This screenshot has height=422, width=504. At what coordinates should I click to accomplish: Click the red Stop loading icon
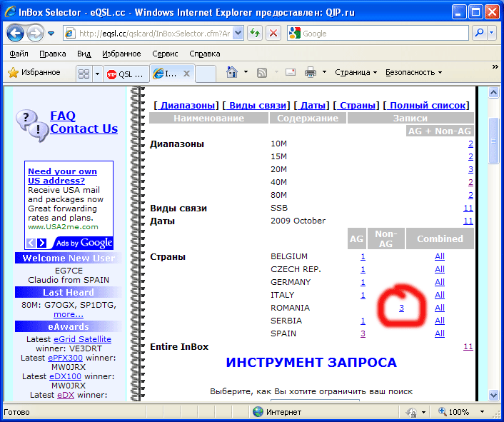(273, 33)
